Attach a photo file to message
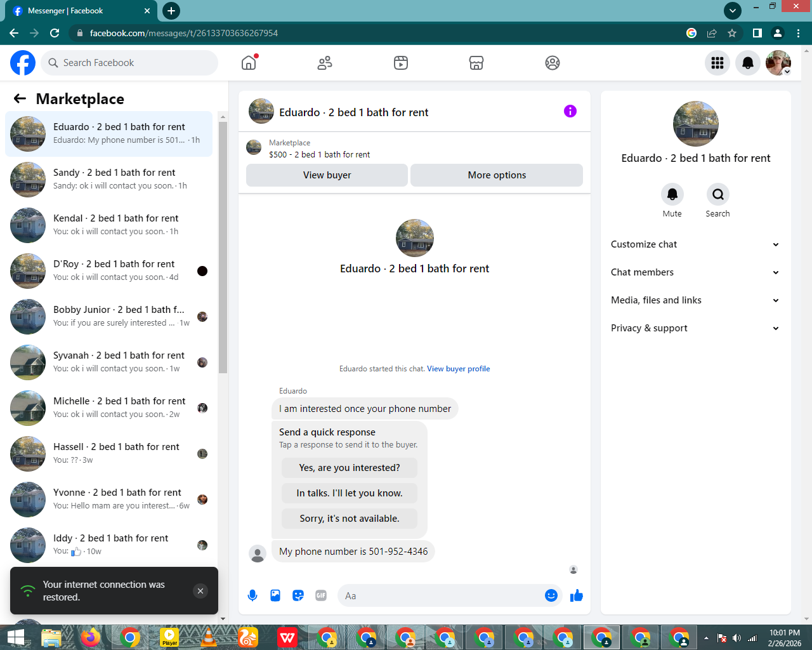This screenshot has width=812, height=650. pos(275,595)
